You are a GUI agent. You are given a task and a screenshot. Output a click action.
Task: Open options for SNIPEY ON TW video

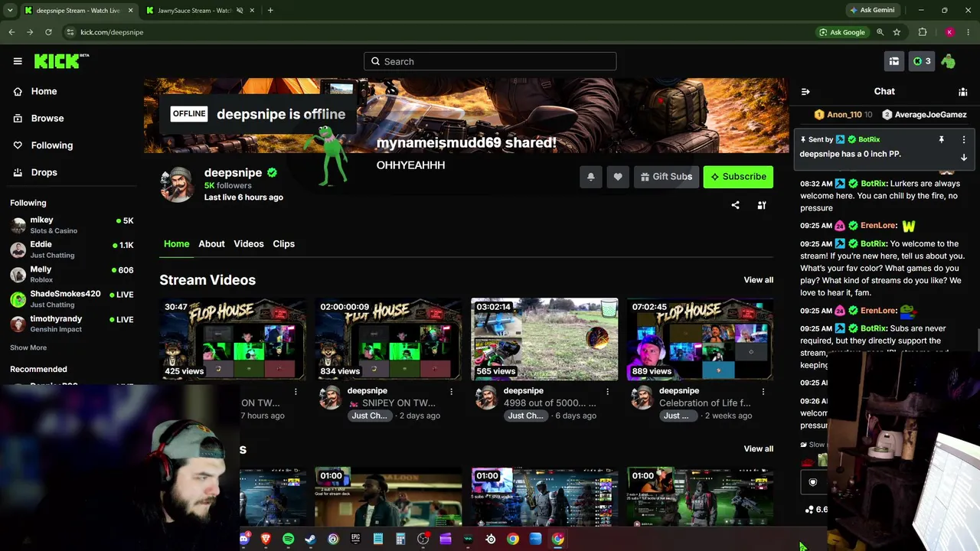tap(452, 392)
